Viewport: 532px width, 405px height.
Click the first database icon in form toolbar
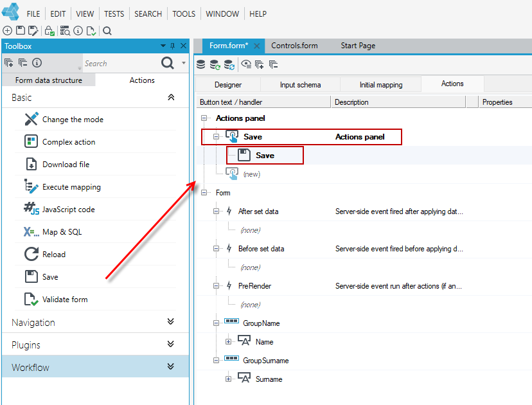pyautogui.click(x=201, y=64)
